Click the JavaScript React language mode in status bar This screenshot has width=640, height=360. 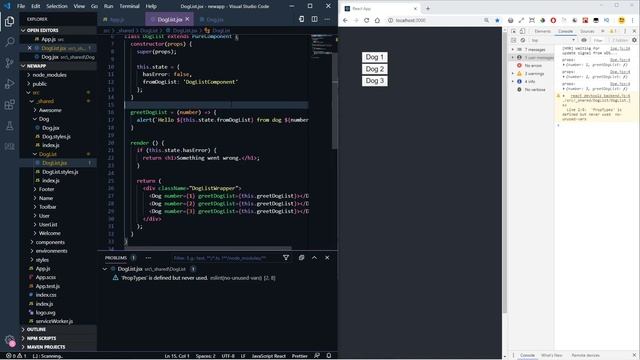(269, 356)
